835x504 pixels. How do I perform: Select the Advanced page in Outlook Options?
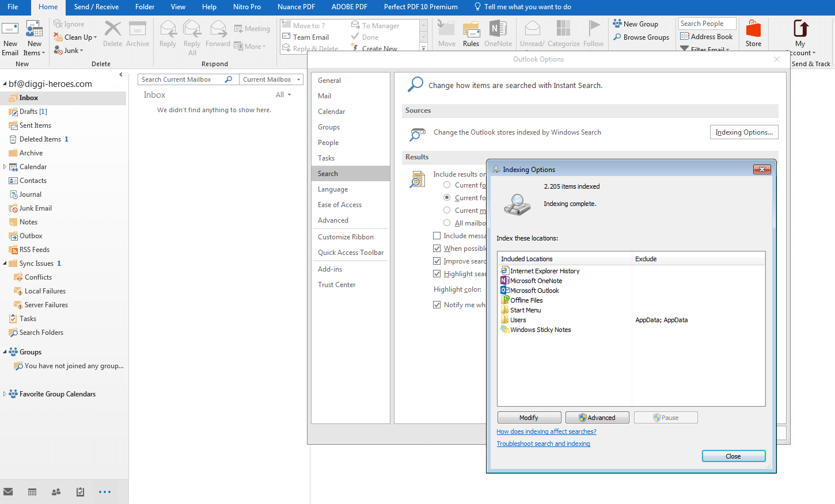point(333,220)
